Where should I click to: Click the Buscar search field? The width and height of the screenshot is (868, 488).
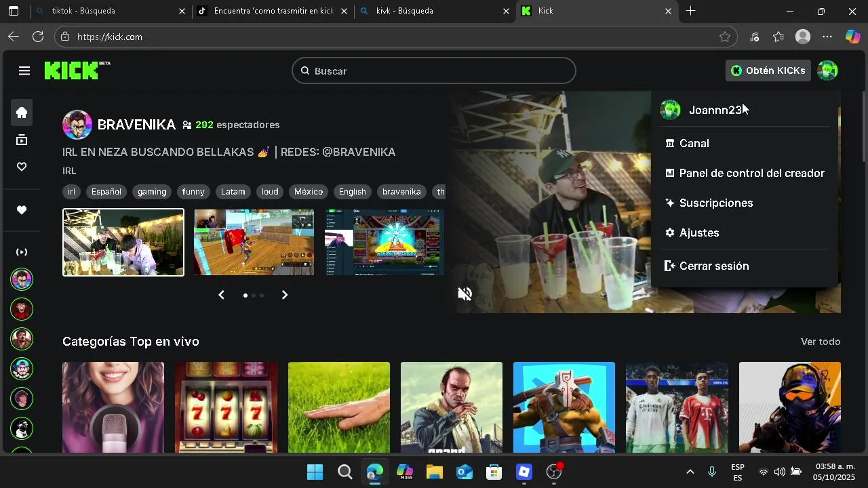(x=434, y=70)
